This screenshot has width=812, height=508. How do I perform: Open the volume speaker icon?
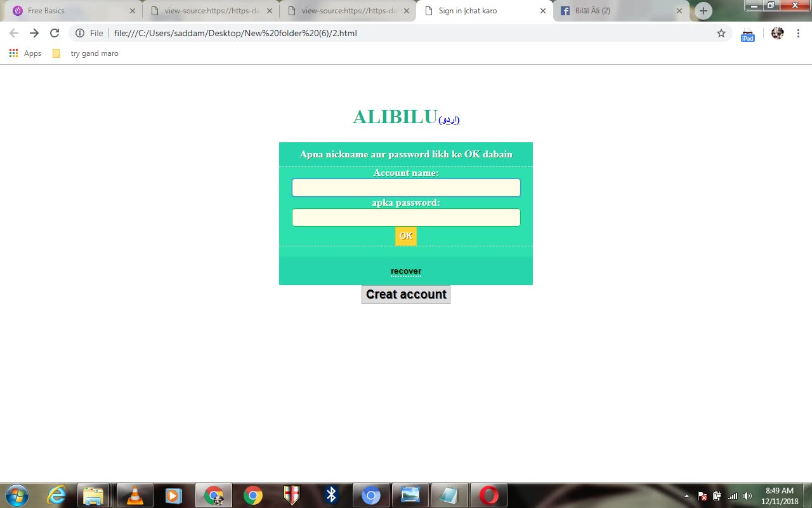point(748,496)
